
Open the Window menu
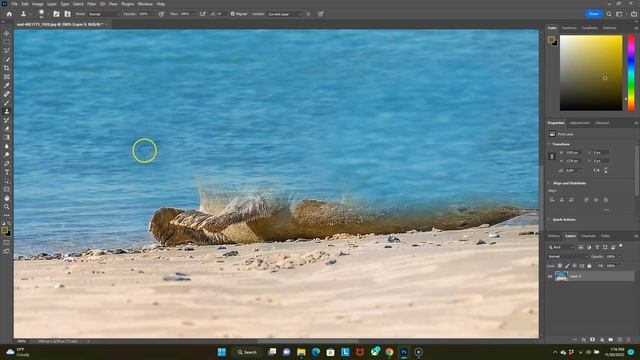145,4
